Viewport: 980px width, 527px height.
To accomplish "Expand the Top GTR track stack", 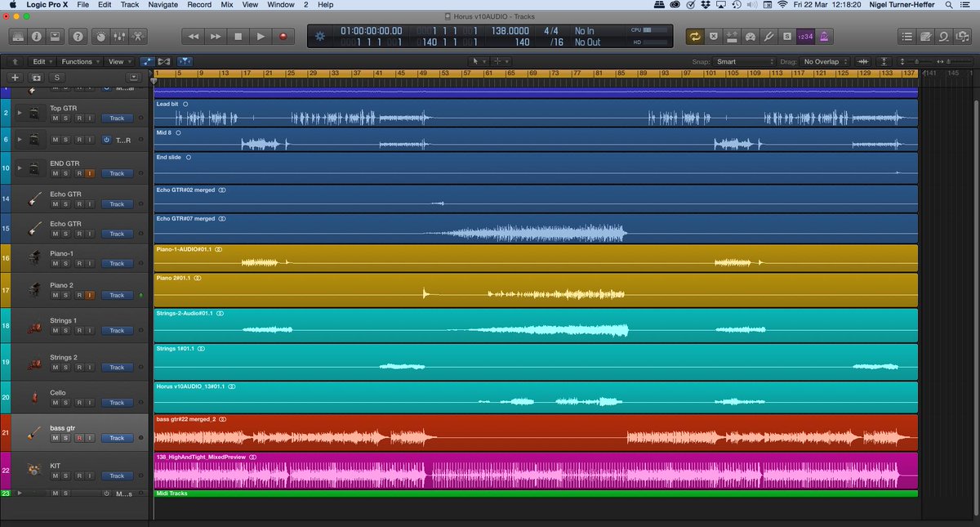I will [20, 113].
